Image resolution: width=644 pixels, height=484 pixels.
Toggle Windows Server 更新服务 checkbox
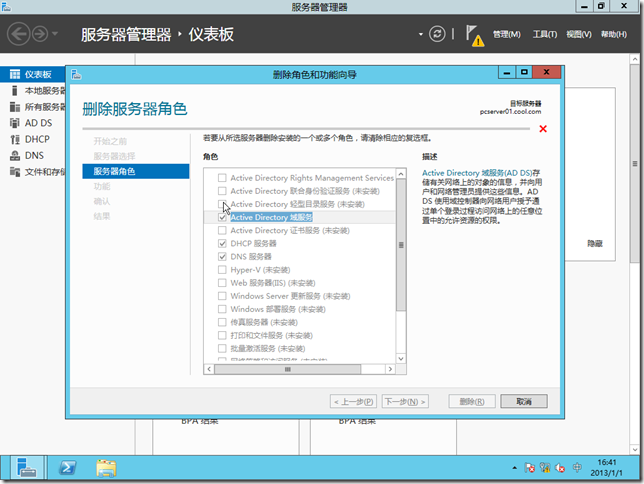point(222,296)
